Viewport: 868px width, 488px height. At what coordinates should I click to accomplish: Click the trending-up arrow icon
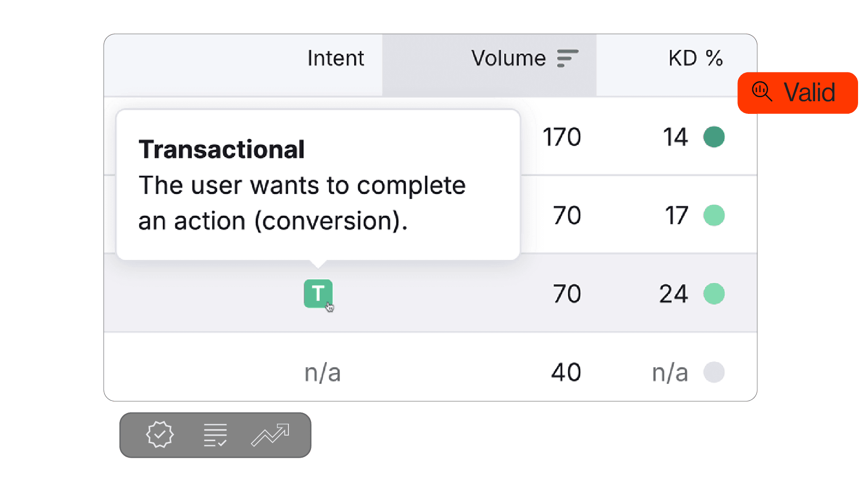pyautogui.click(x=270, y=435)
